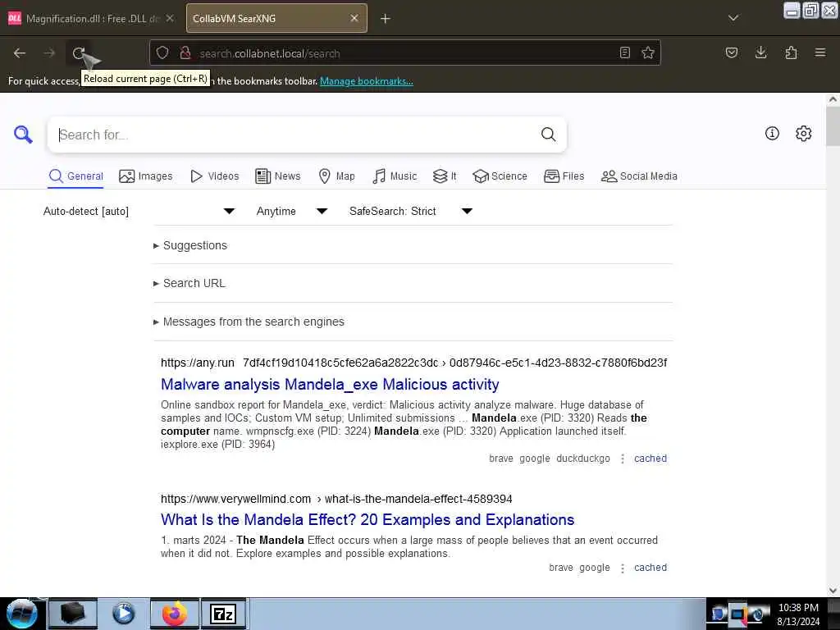Screen dimensions: 840x630
Task: Open cached link for verywellmind result
Action: pyautogui.click(x=651, y=568)
